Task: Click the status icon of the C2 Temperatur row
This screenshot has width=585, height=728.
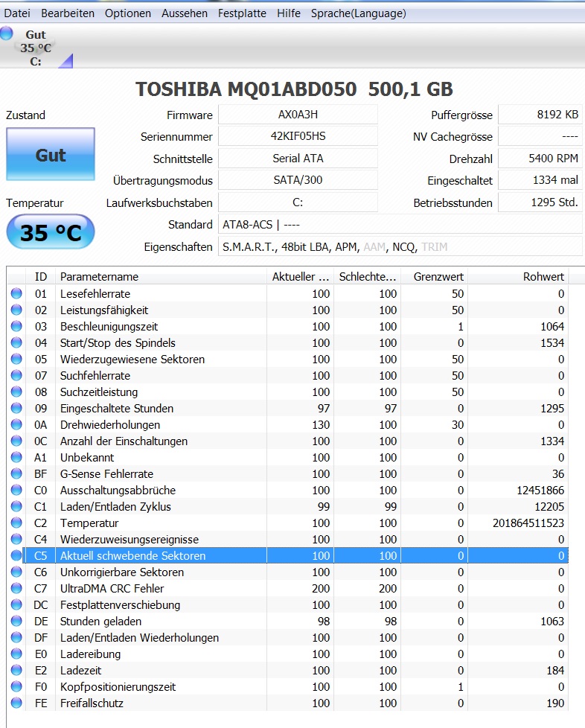Action: (16, 523)
